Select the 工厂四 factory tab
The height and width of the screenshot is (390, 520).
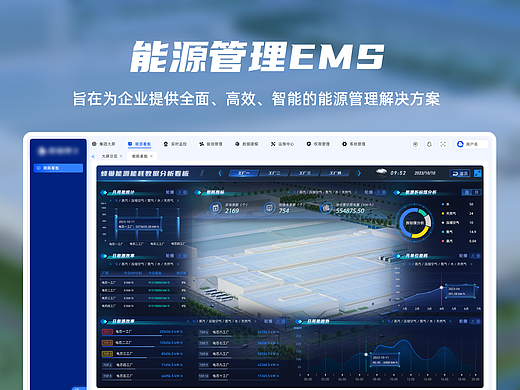(x=335, y=173)
